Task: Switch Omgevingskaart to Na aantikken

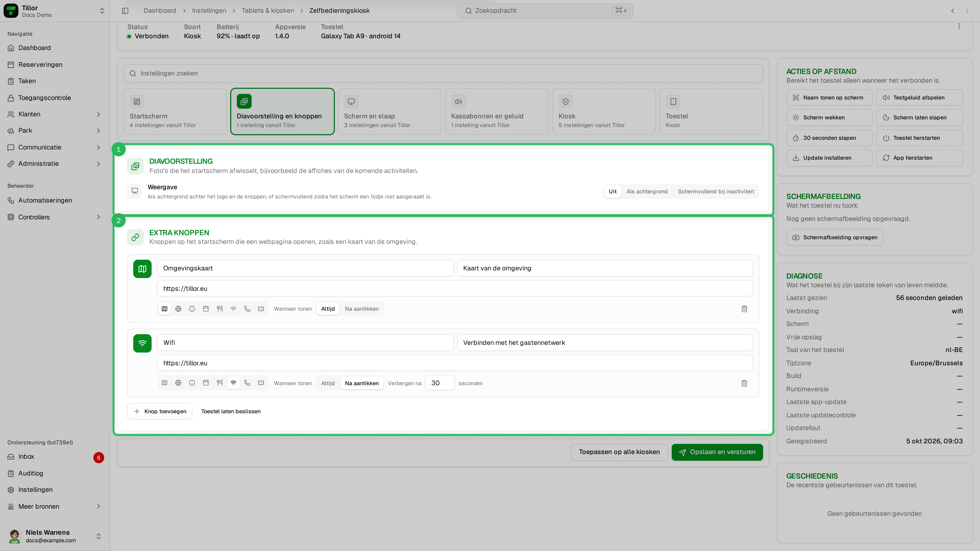Action: 361,309
